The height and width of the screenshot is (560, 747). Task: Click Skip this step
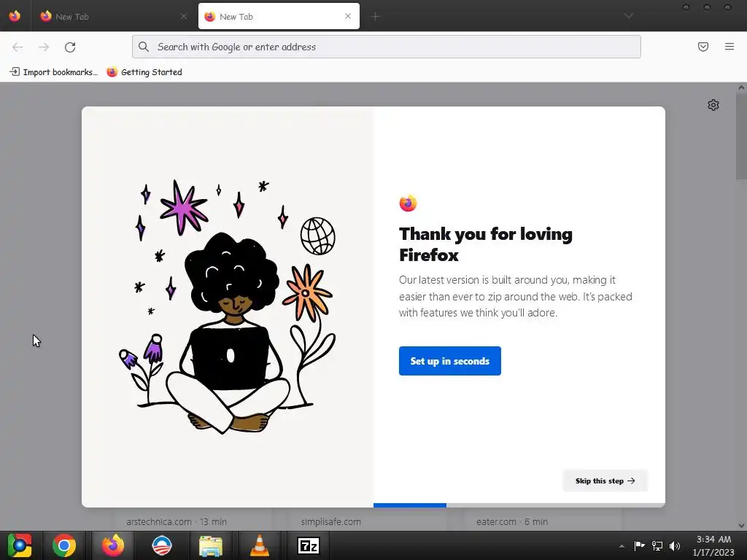[x=605, y=481]
